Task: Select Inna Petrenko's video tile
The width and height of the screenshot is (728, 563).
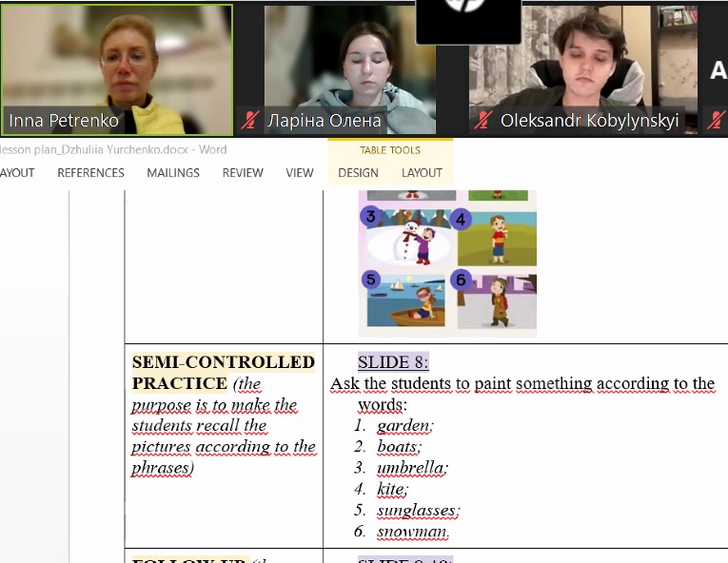Action: [x=117, y=69]
